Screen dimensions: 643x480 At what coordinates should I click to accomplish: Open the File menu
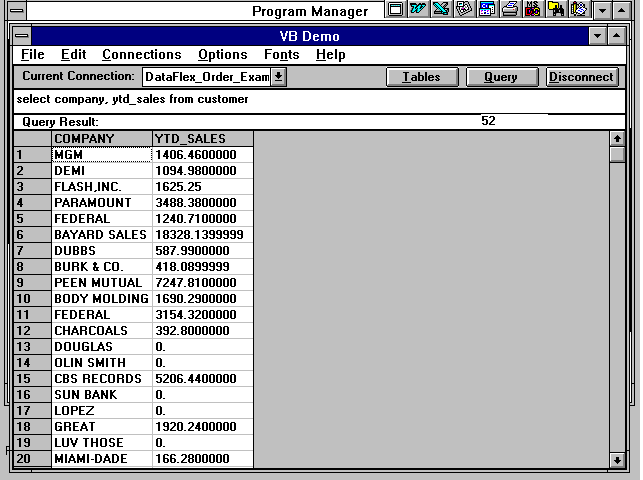(32, 55)
